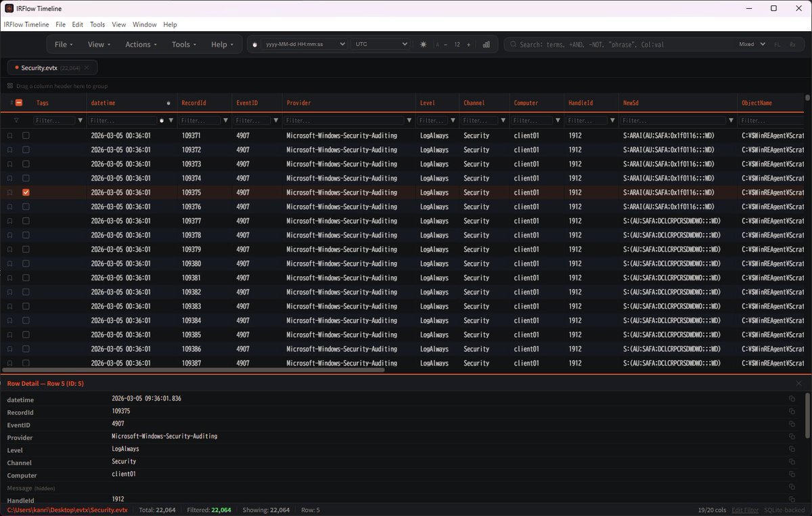Copy the Computer value in Row Detail
The width and height of the screenshot is (812, 516).
point(792,475)
